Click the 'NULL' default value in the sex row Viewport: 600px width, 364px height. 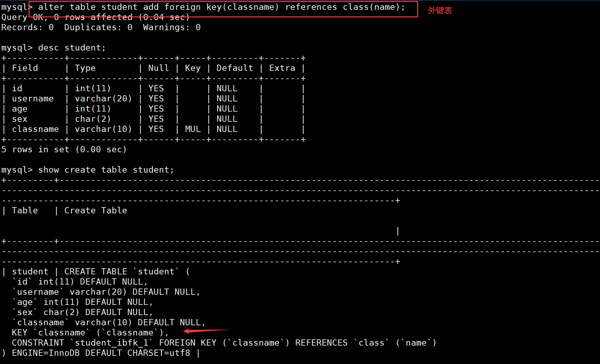tap(227, 119)
